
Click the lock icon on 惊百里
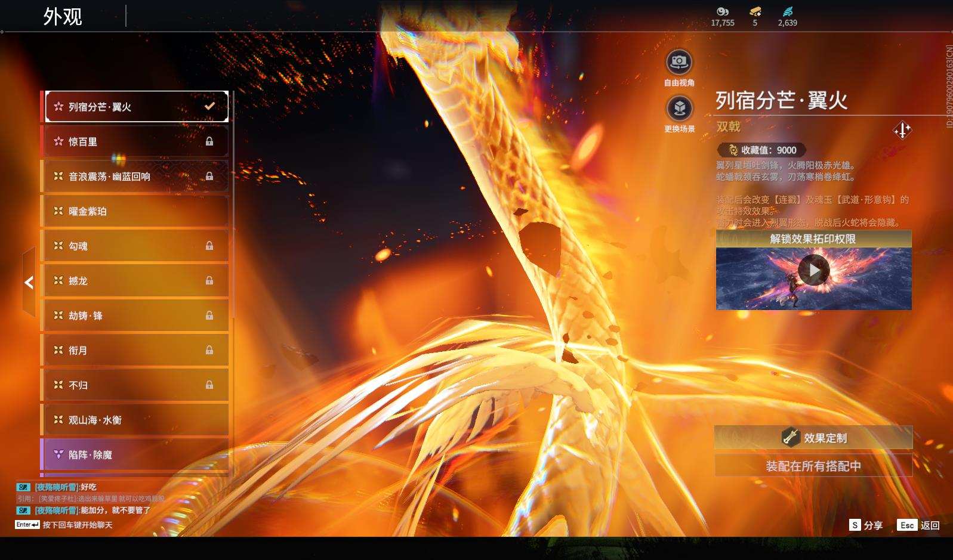tap(209, 141)
